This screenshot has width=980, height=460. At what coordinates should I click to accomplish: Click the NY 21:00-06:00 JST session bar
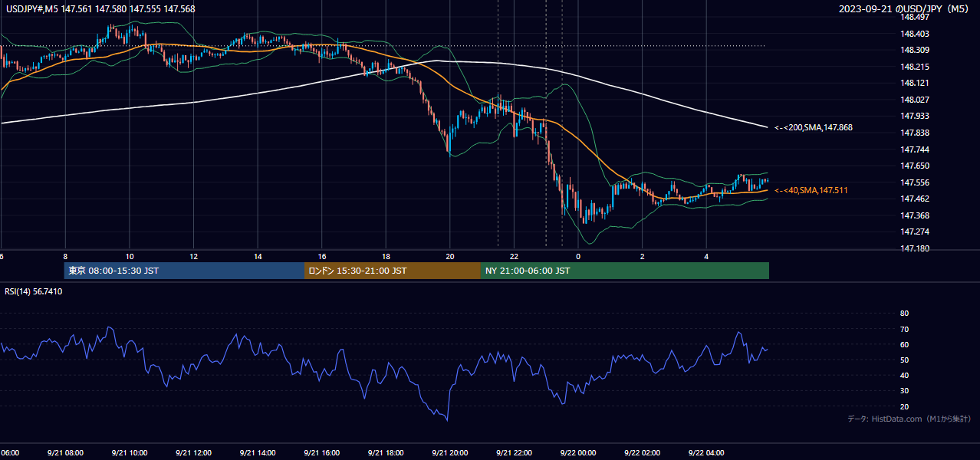[625, 271]
